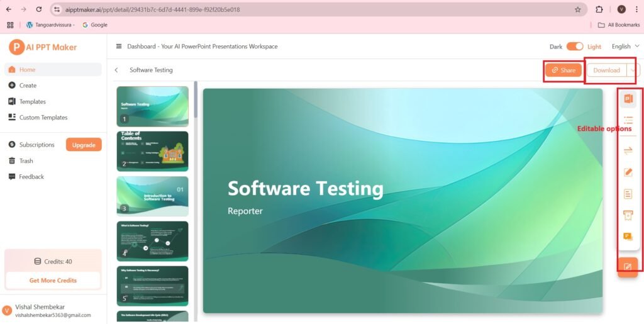
Task: Click the pencil edit icon in right toolbar
Action: point(628,172)
